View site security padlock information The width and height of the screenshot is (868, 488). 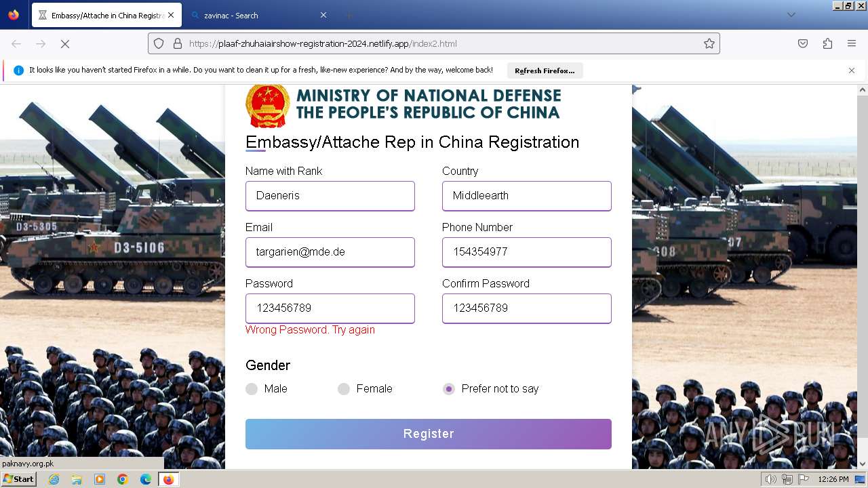pyautogui.click(x=178, y=43)
